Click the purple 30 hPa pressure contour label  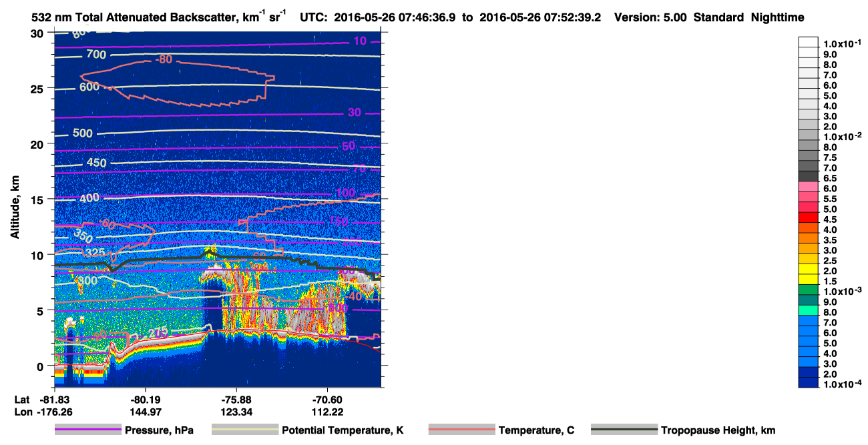[354, 112]
